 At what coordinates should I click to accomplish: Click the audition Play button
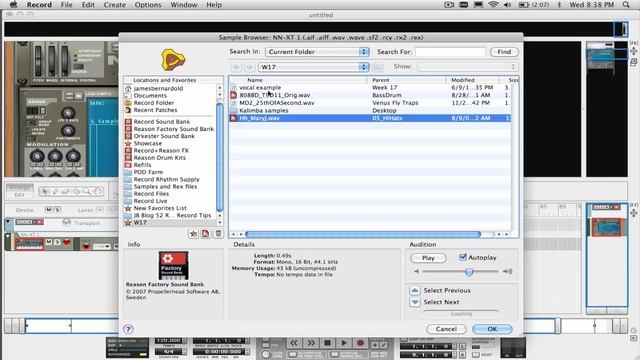[428, 258]
